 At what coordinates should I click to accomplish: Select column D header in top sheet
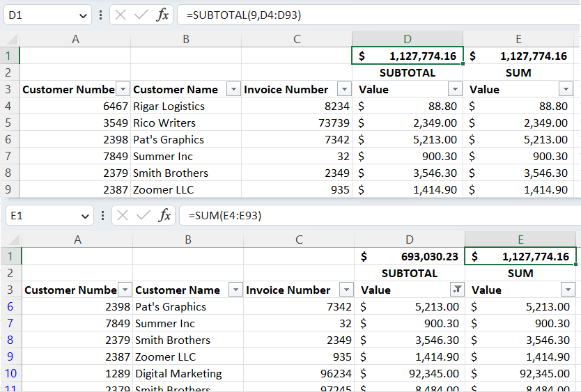coord(408,39)
